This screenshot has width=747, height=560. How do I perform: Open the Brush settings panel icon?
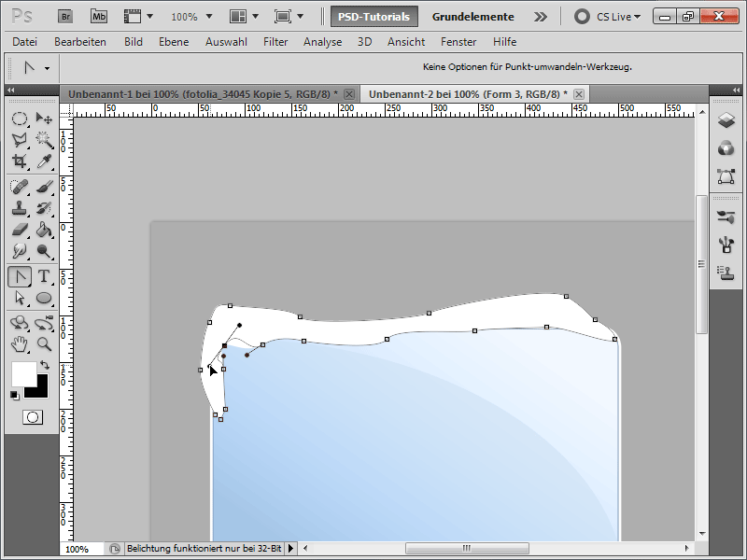click(x=726, y=245)
